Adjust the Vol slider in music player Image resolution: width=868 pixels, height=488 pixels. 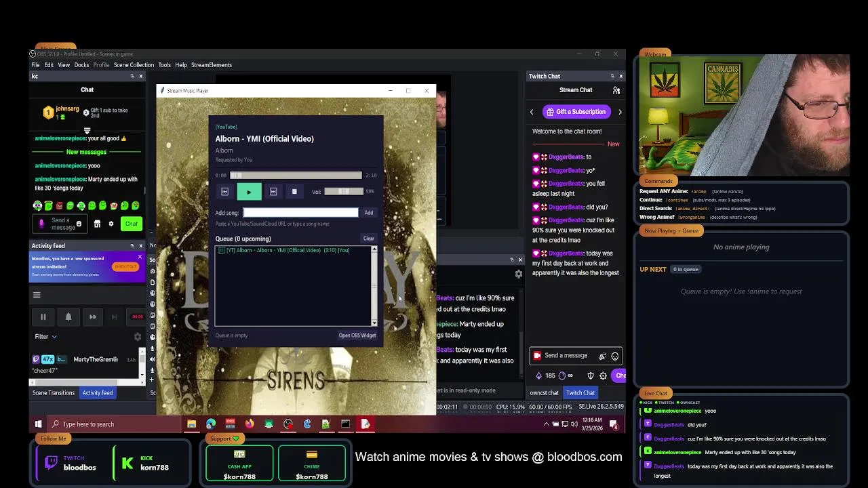[343, 192]
